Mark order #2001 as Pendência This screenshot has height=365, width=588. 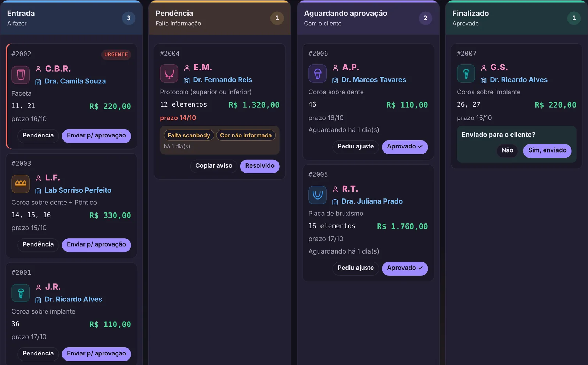coord(38,354)
